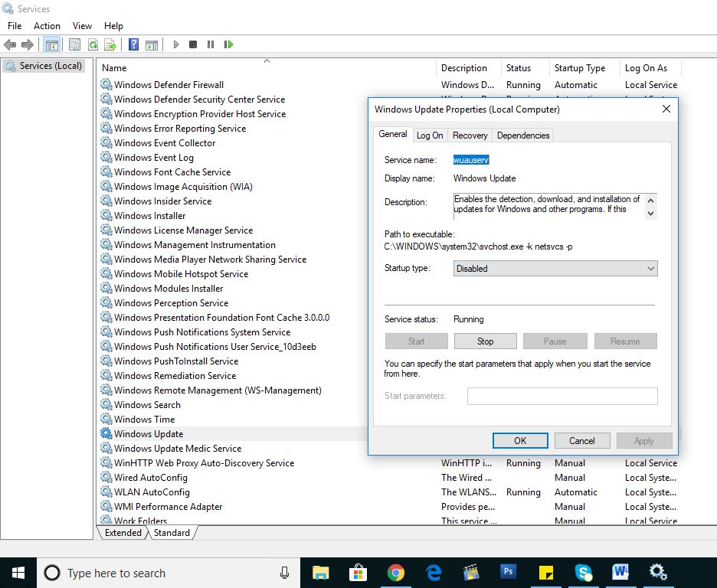Switch to the Extended view tab
The width and height of the screenshot is (717, 588).
coord(123,533)
